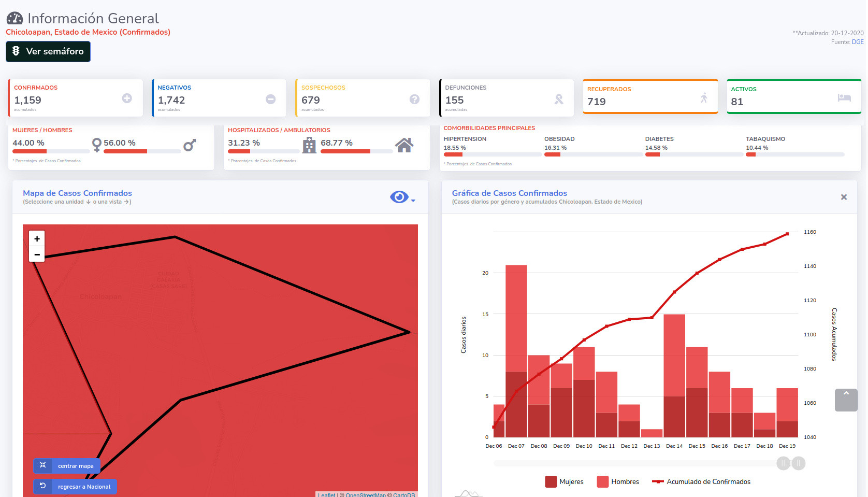Click the hospital building icon

click(309, 145)
